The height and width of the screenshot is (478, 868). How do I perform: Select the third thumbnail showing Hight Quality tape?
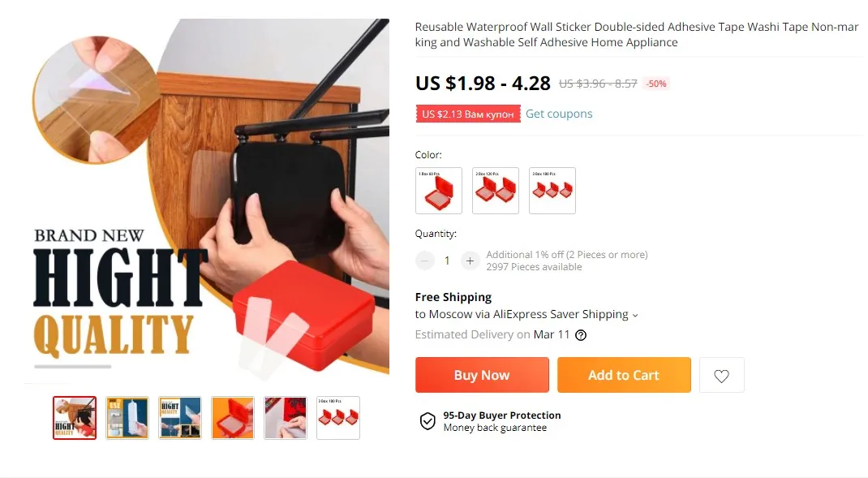tap(180, 418)
